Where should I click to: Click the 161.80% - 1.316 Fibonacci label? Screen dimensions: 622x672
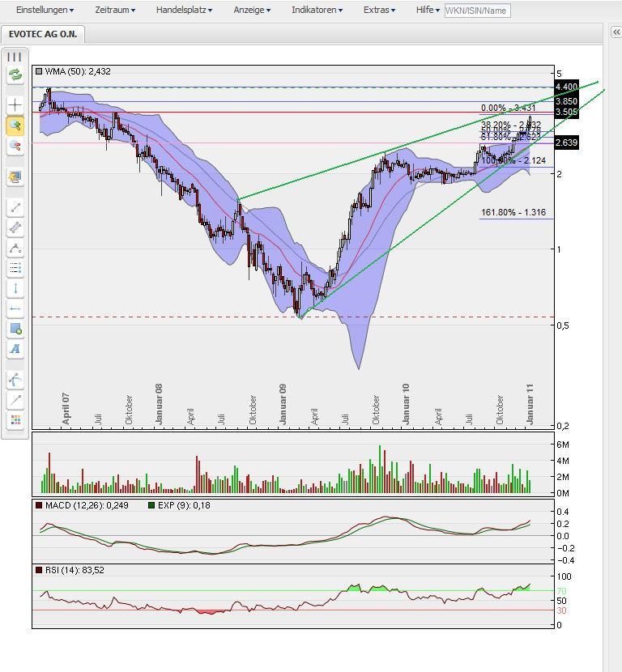coord(513,212)
